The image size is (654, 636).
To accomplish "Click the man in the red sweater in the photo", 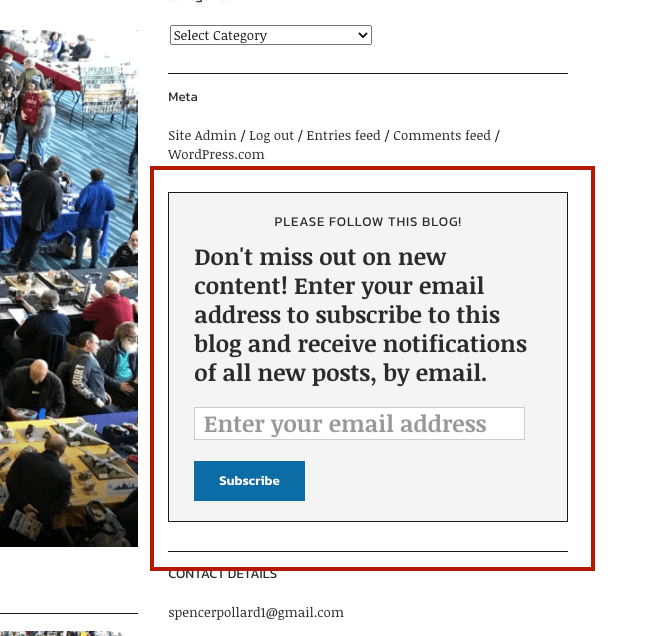I will [x=109, y=311].
